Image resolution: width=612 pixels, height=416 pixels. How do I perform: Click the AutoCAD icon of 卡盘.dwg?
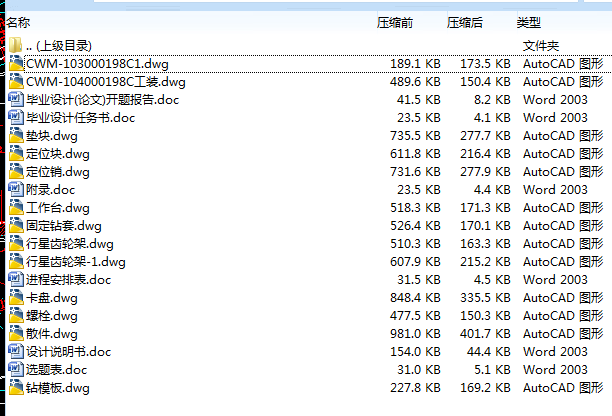pyautogui.click(x=16, y=297)
